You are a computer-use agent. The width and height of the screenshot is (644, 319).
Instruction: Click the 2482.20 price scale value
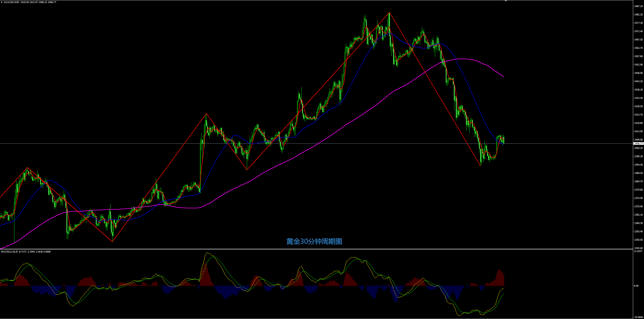(x=638, y=15)
